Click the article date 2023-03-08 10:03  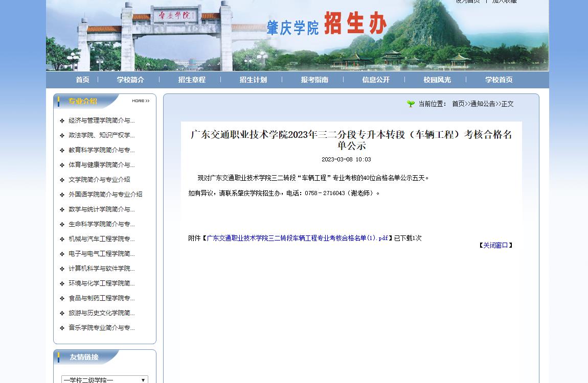[x=346, y=159]
